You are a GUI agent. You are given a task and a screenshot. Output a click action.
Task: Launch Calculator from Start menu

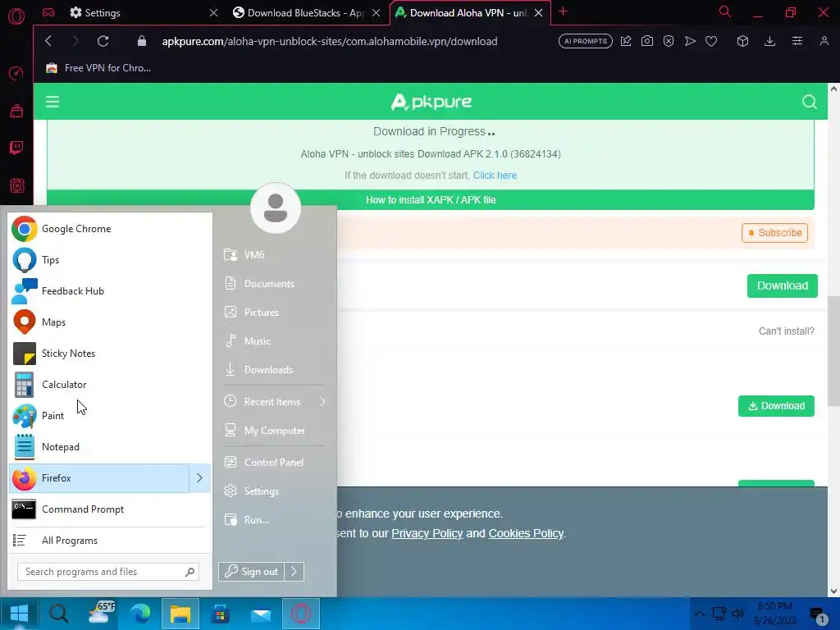pos(110,385)
